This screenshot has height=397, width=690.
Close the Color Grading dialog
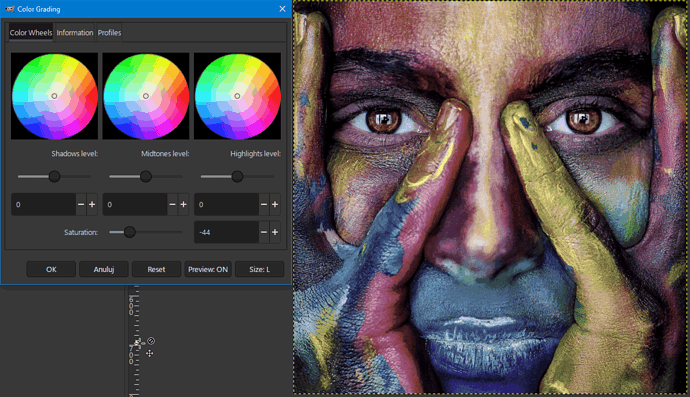click(283, 9)
